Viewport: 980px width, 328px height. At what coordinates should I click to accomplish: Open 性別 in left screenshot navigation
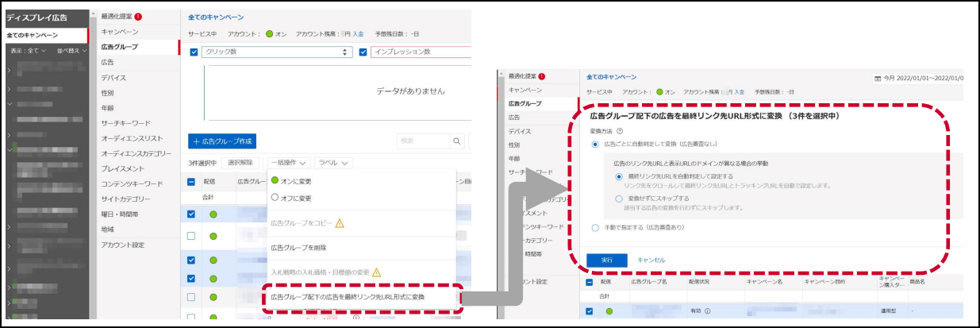pyautogui.click(x=107, y=93)
